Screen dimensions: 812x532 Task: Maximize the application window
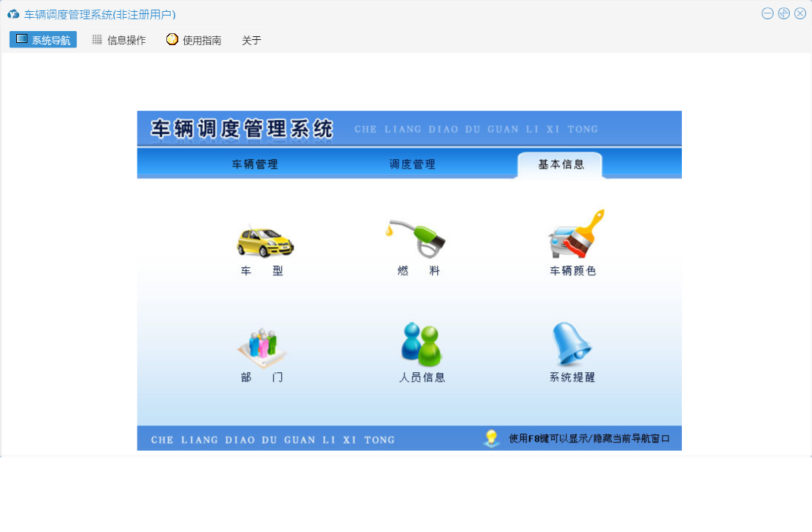coord(784,13)
